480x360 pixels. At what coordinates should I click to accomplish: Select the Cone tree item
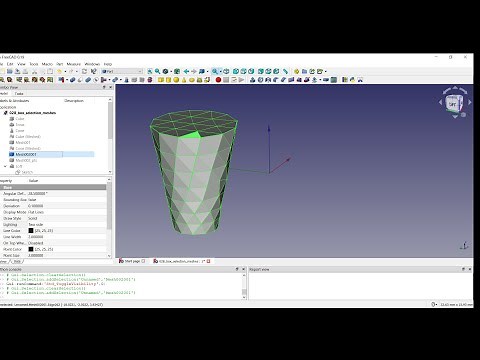click(20, 131)
